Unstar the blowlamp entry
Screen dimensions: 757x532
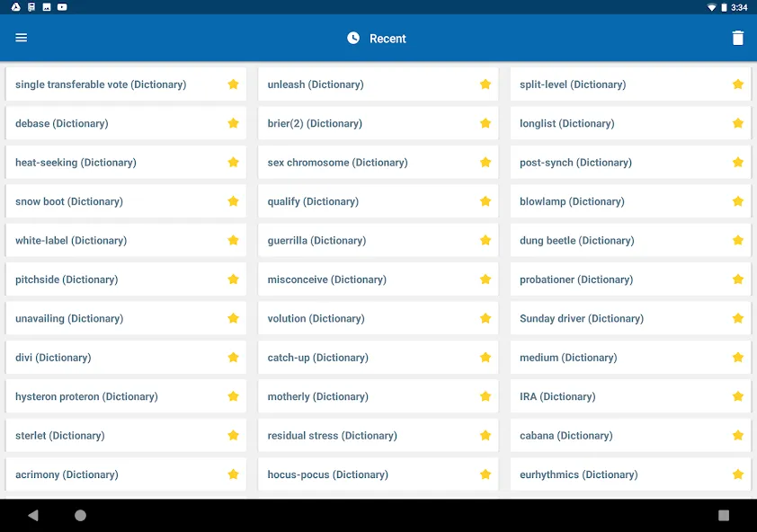pyautogui.click(x=738, y=201)
